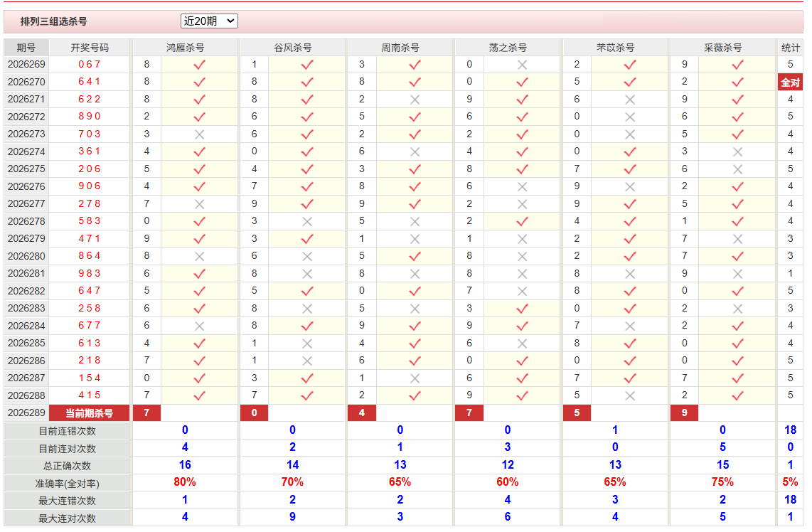The image size is (812, 532).
Task: Click the 谷风杀号 column header
Action: 292,48
